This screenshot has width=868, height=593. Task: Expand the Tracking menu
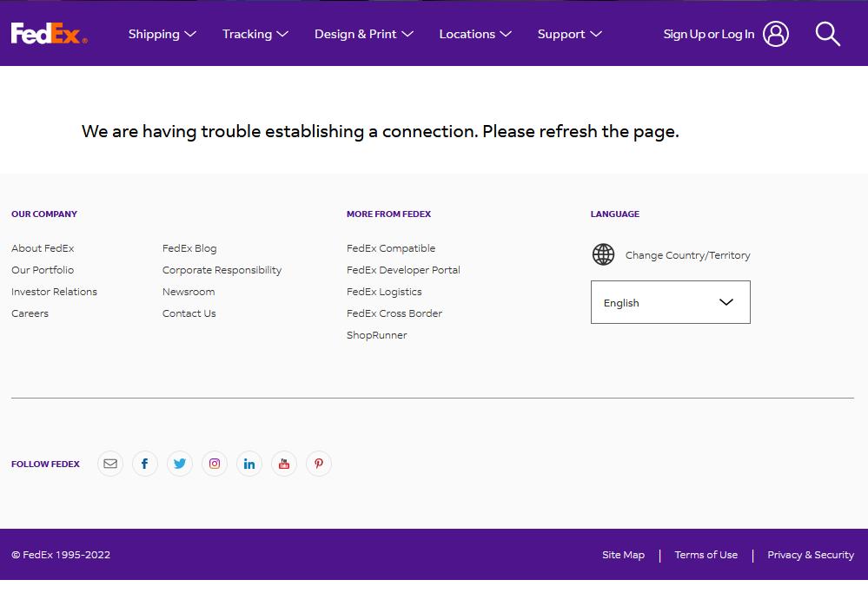point(255,35)
